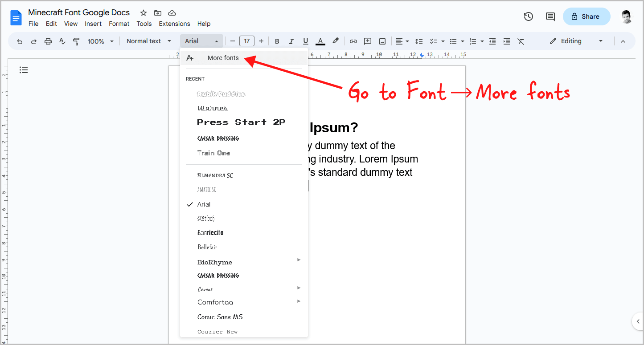644x345 pixels.
Task: Expand BioRhyme font submenu arrow
Action: 299,260
